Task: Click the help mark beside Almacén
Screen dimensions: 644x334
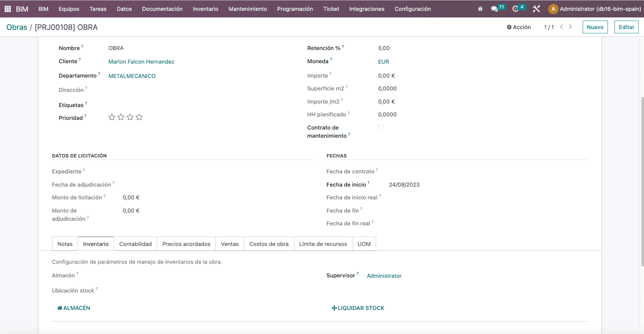Action: [x=77, y=274]
